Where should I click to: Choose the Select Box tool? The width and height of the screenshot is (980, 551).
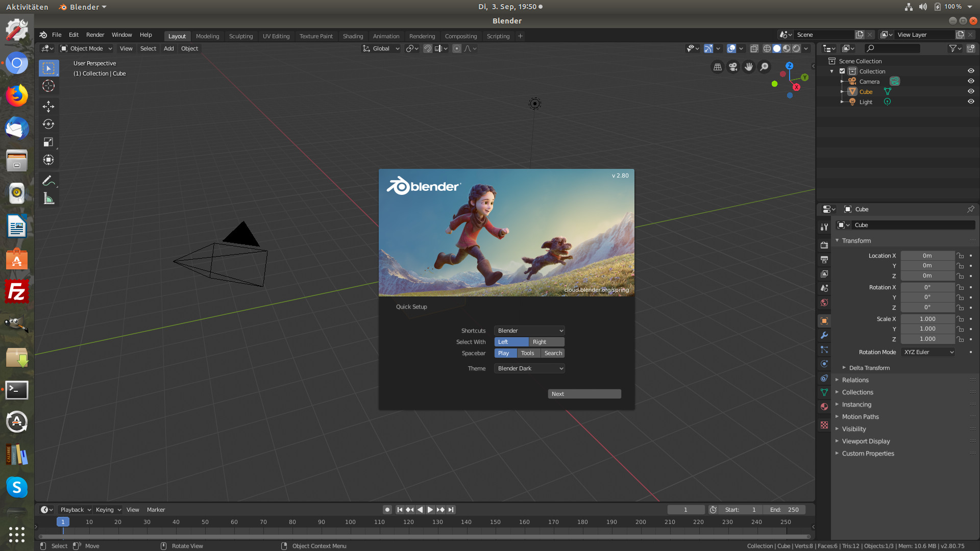pyautogui.click(x=48, y=68)
